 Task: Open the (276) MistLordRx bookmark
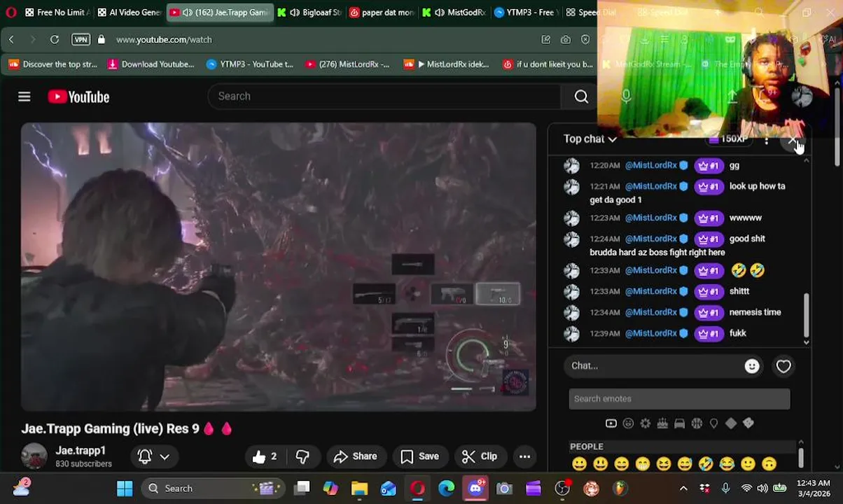tap(347, 64)
